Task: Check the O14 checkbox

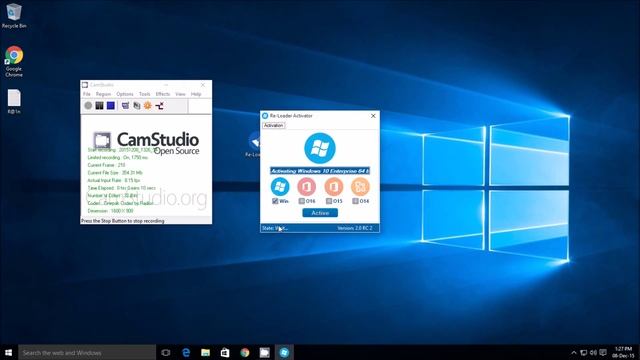Action: [x=355, y=201]
